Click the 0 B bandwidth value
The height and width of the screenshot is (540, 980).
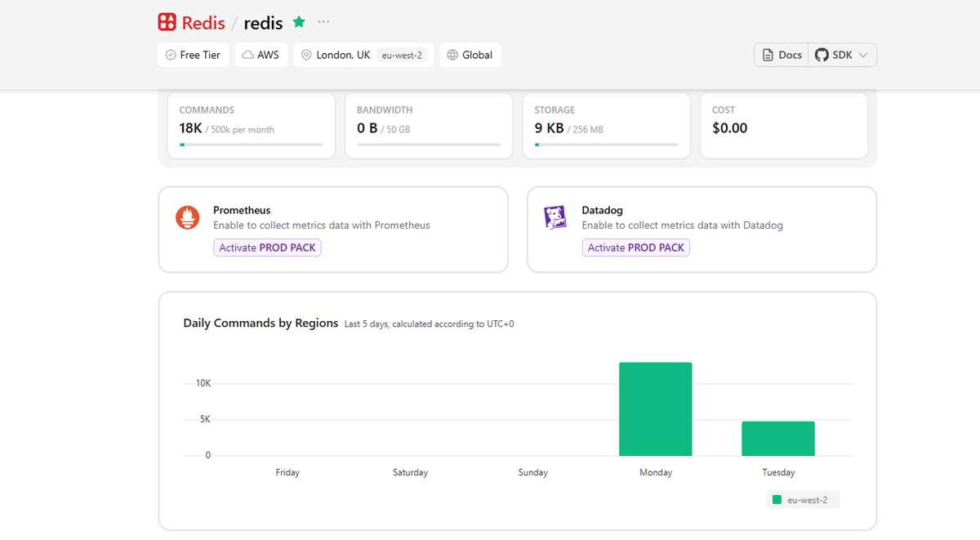pyautogui.click(x=367, y=128)
